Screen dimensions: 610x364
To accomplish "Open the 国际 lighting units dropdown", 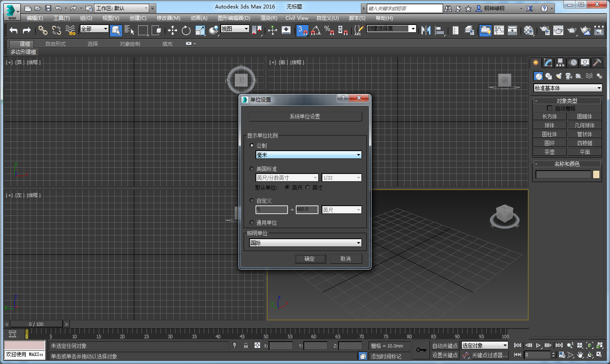I will pyautogui.click(x=305, y=243).
